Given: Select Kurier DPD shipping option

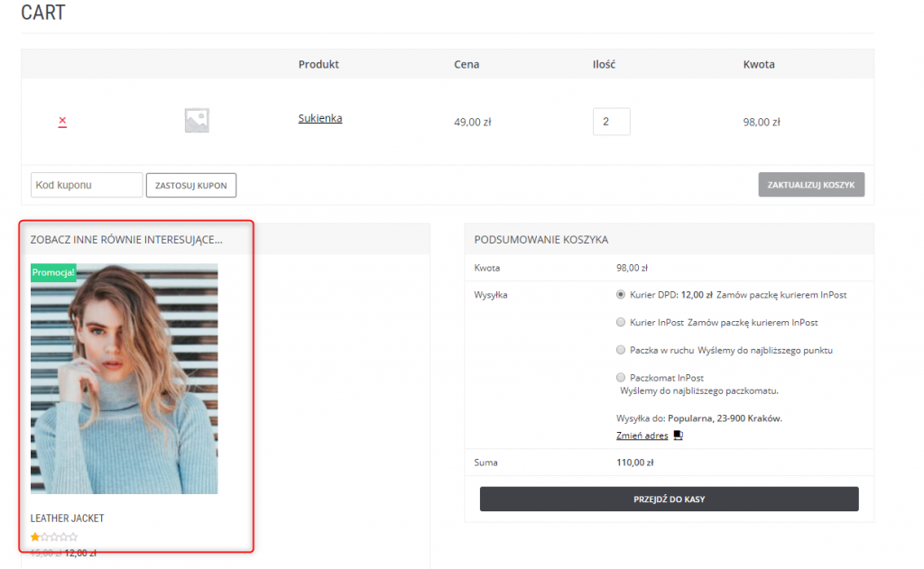Looking at the screenshot, I should point(621,294).
